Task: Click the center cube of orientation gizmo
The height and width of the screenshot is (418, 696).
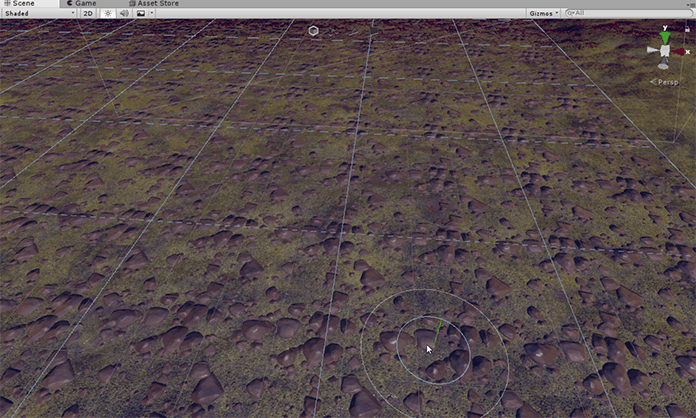Action: tap(665, 51)
